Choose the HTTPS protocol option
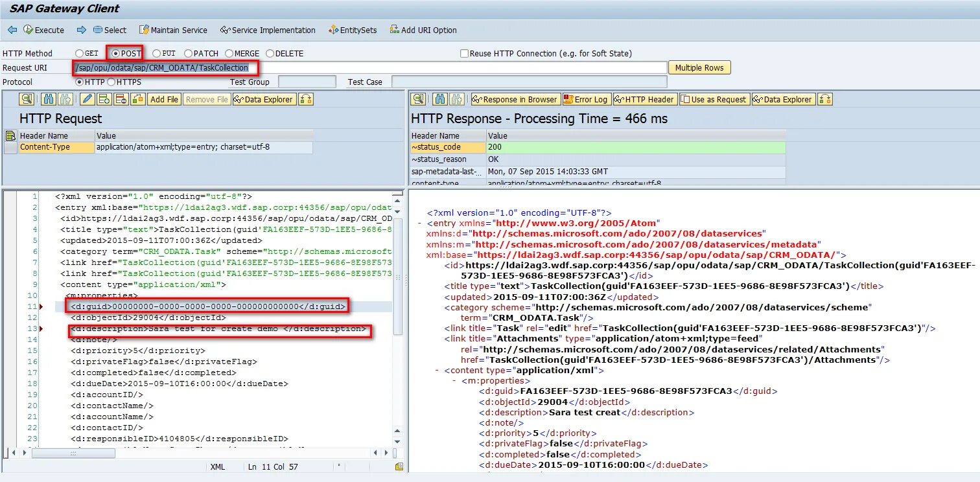Image resolution: width=980 pixels, height=482 pixels. (111, 82)
